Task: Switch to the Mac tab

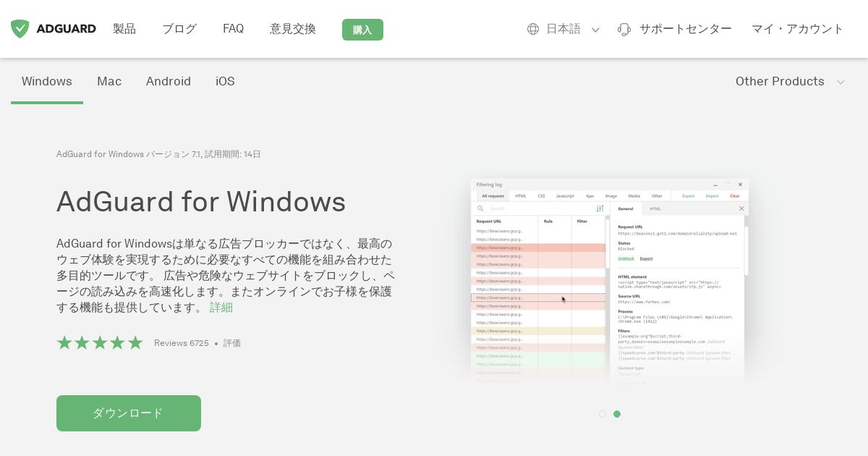Action: pos(109,81)
